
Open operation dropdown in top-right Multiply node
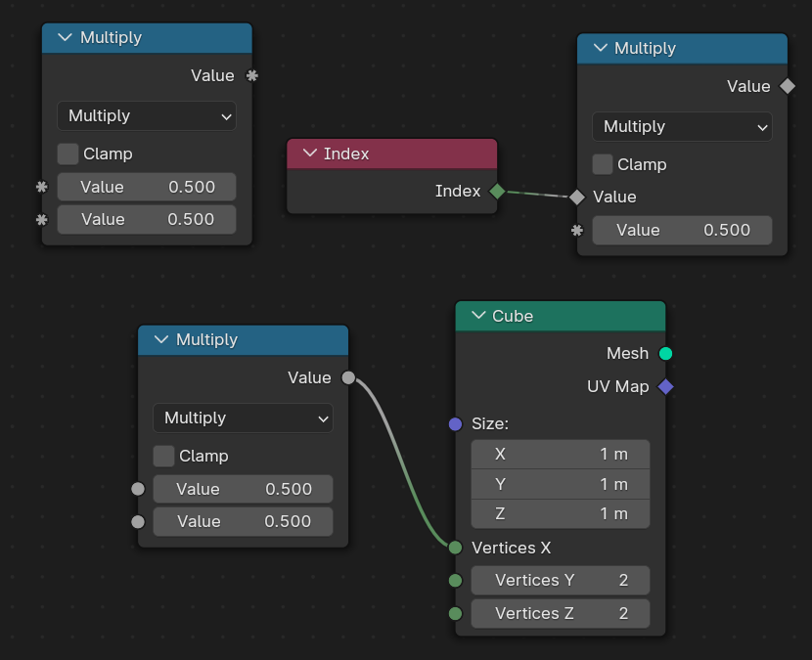[682, 127]
